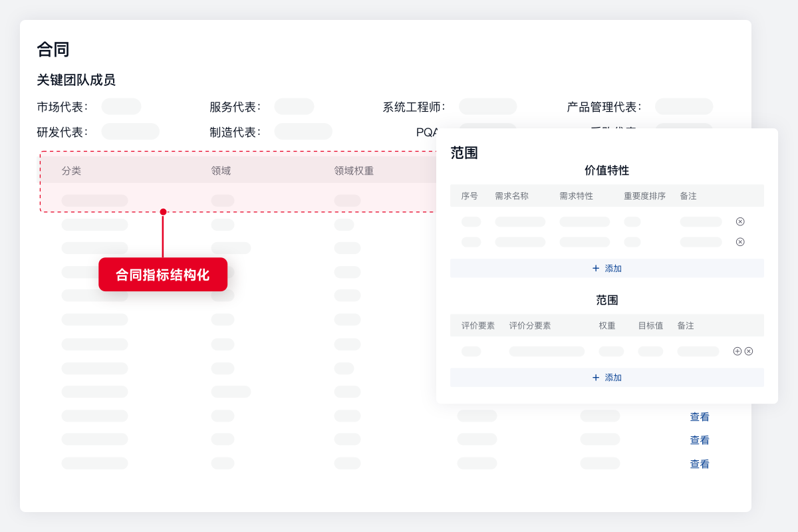798x532 pixels.
Task: Click the 价值特性 section heading
Action: pyautogui.click(x=606, y=170)
